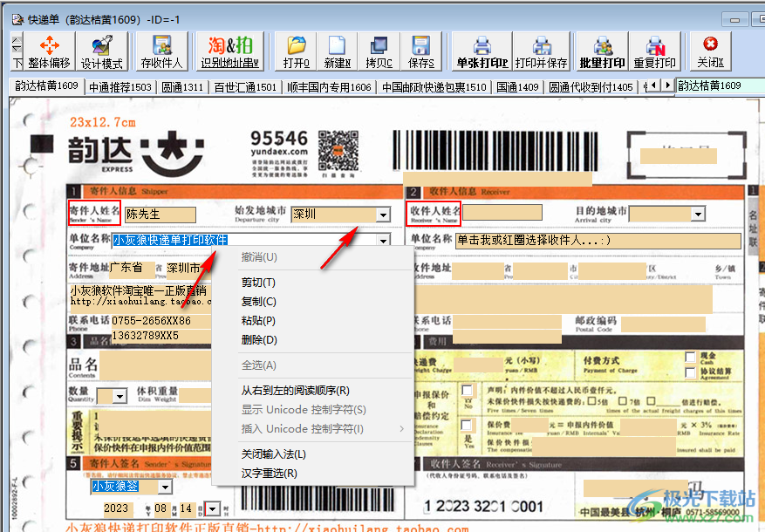Click sender name field 陈先生

(161, 215)
